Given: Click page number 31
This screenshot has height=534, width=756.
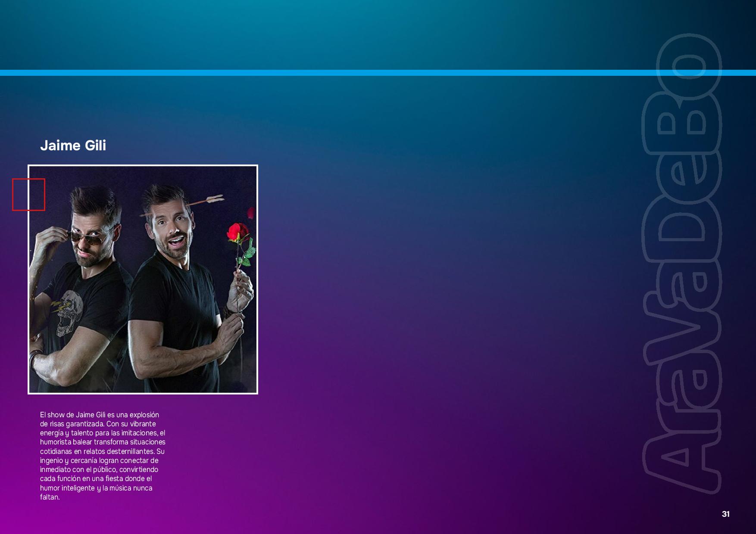Looking at the screenshot, I should click(x=725, y=514).
